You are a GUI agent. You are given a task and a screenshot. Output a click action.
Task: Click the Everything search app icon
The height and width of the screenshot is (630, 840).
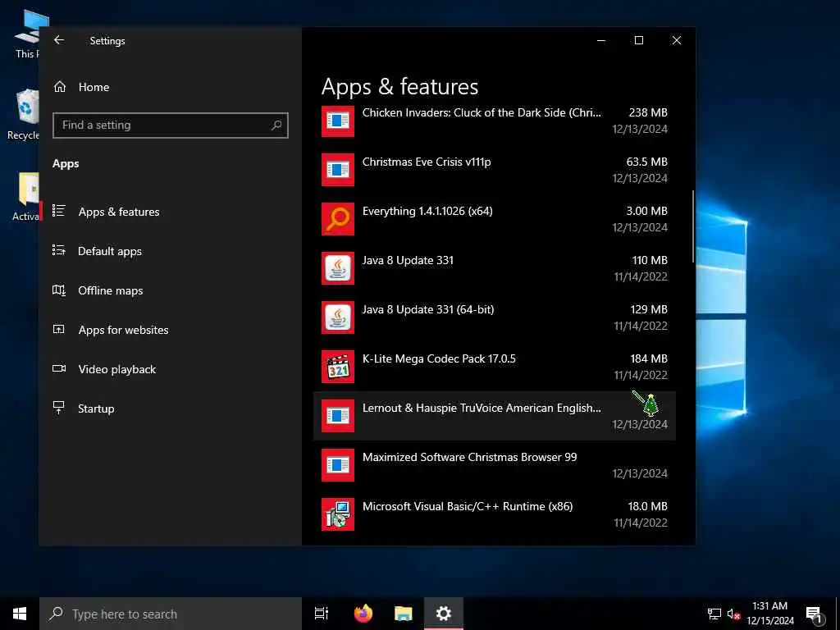pyautogui.click(x=337, y=219)
